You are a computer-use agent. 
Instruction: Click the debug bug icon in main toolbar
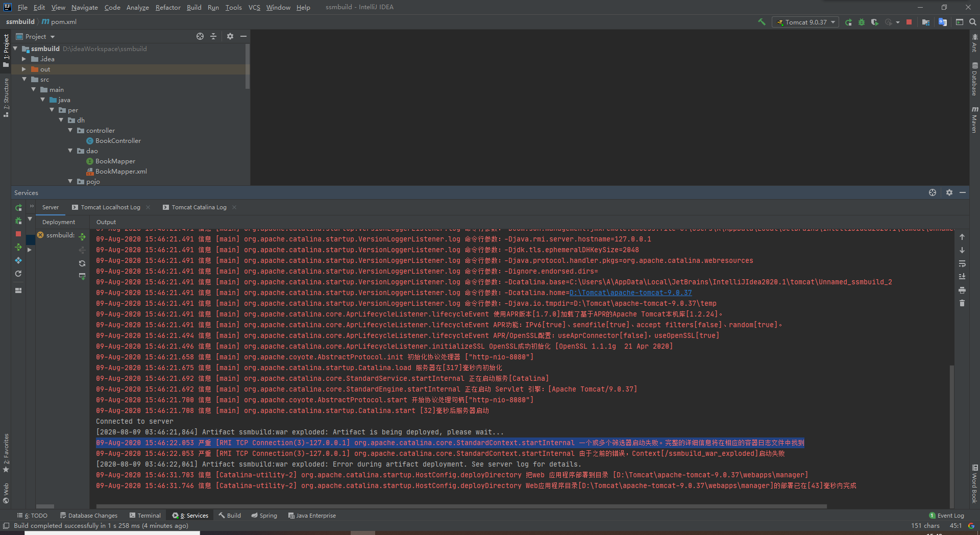pos(862,22)
